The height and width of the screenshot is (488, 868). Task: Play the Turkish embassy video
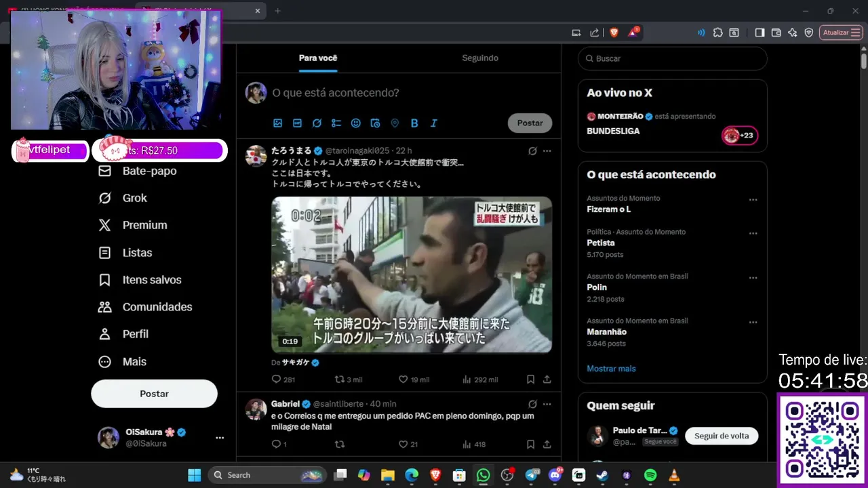click(x=412, y=274)
